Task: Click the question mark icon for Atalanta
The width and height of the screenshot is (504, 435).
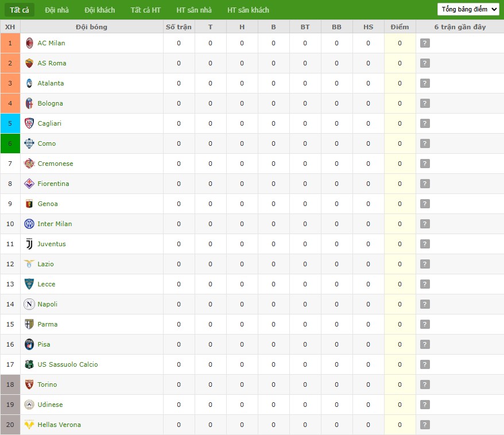Action: (x=425, y=83)
